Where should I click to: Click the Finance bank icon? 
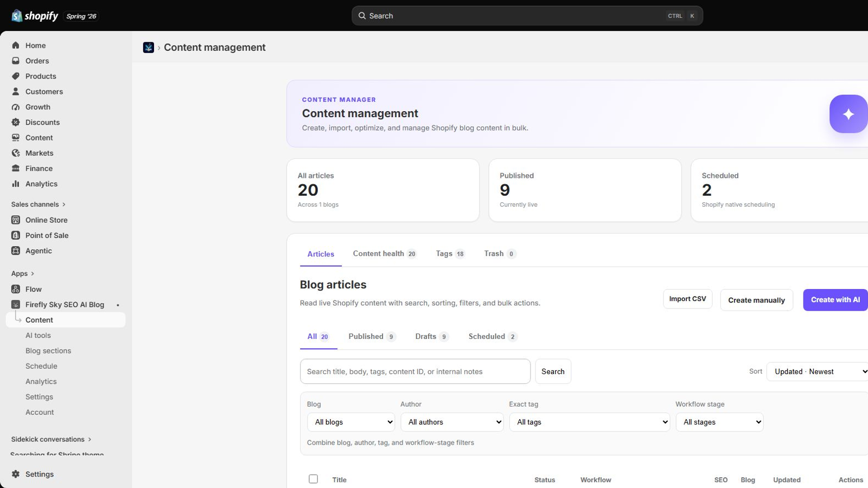(x=16, y=169)
